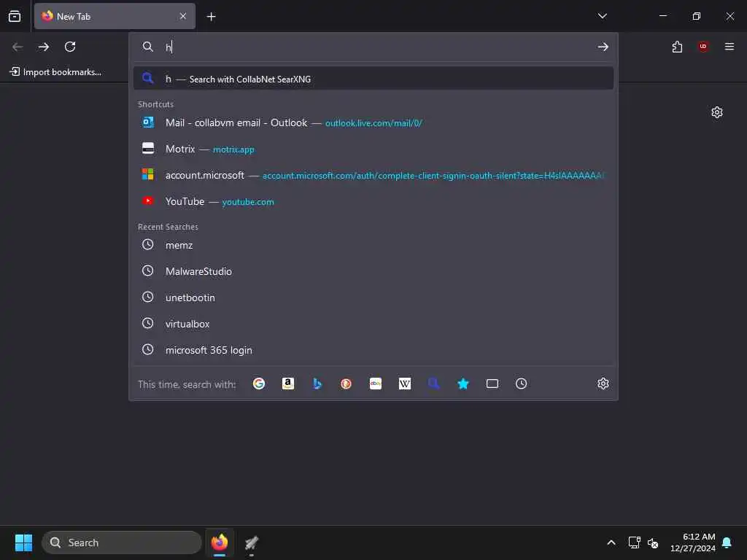
Task: Open the muted volume tray icon
Action: tap(653, 542)
